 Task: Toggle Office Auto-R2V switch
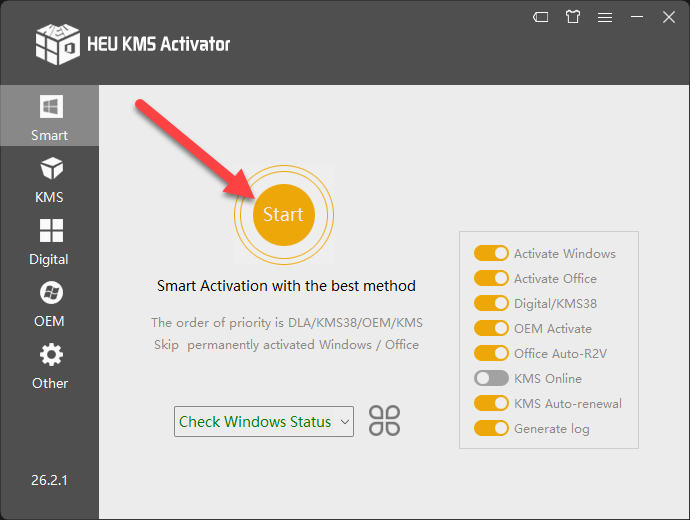click(491, 353)
